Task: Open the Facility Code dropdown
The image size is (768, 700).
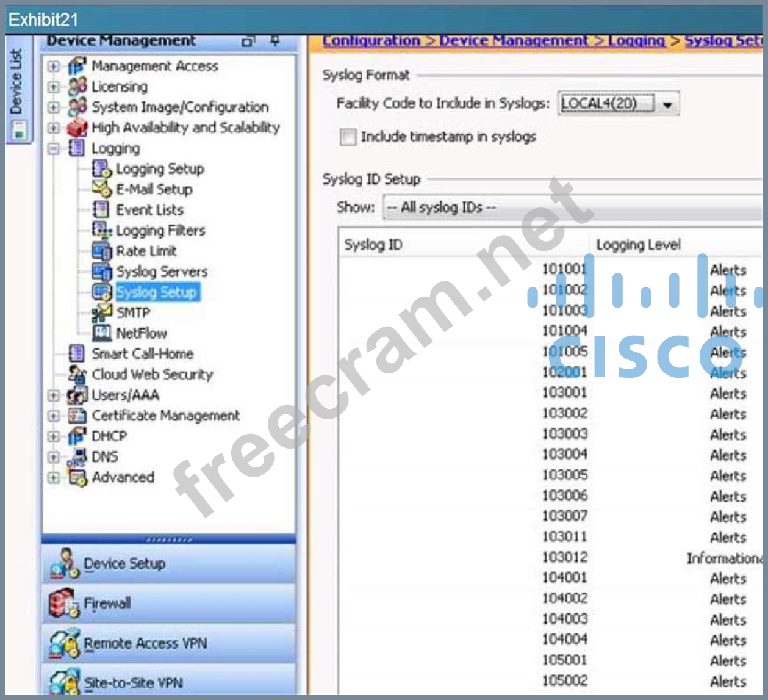Action: 668,104
